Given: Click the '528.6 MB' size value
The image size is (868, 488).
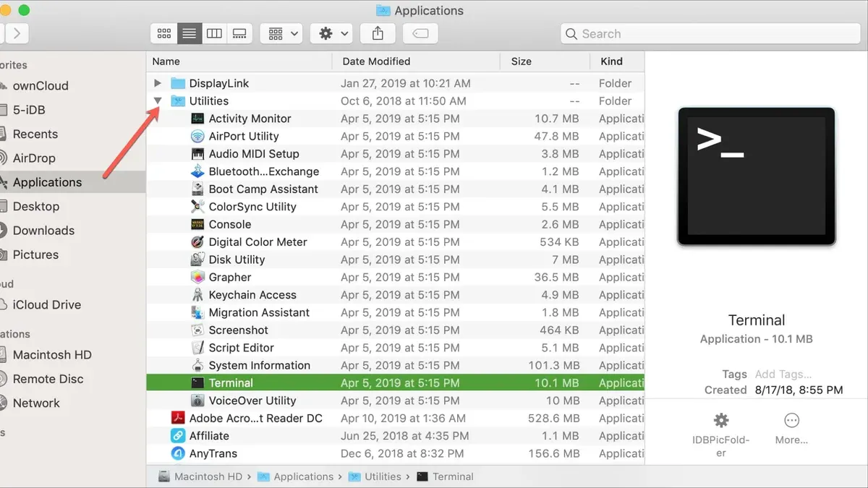Looking at the screenshot, I should coord(553,418).
